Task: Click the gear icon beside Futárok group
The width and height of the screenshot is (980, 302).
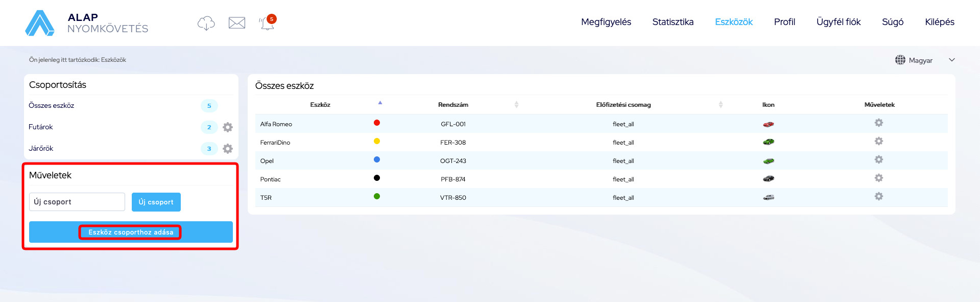Action: 228,127
